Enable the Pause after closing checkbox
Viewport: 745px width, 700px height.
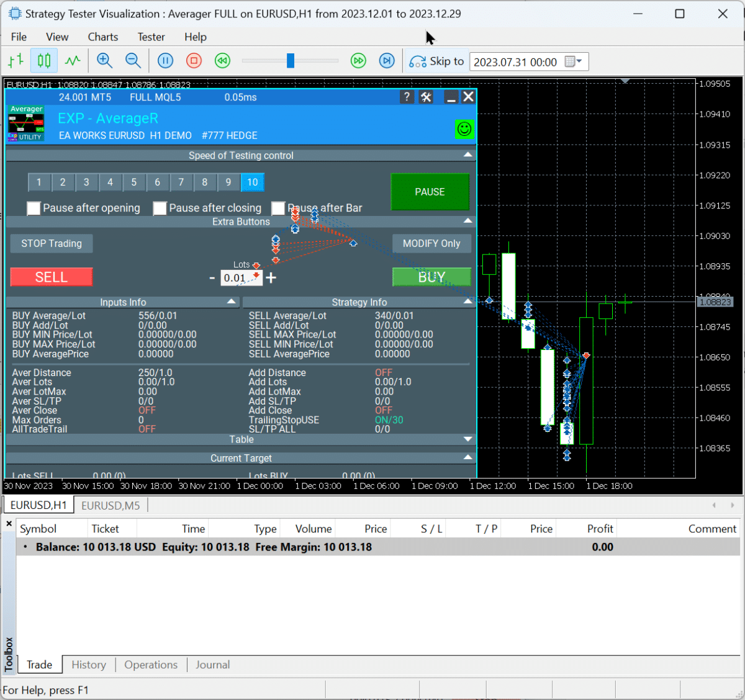[x=160, y=209]
